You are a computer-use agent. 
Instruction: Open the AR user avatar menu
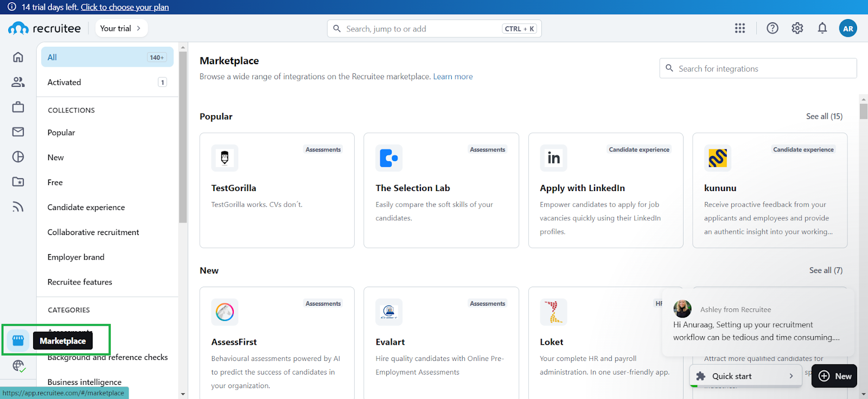[848, 28]
